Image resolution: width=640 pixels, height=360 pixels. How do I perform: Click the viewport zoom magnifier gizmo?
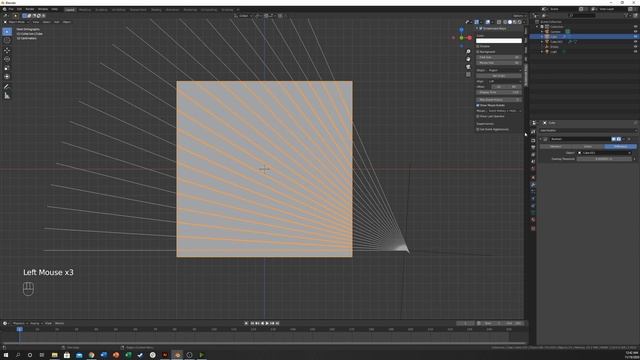468,51
